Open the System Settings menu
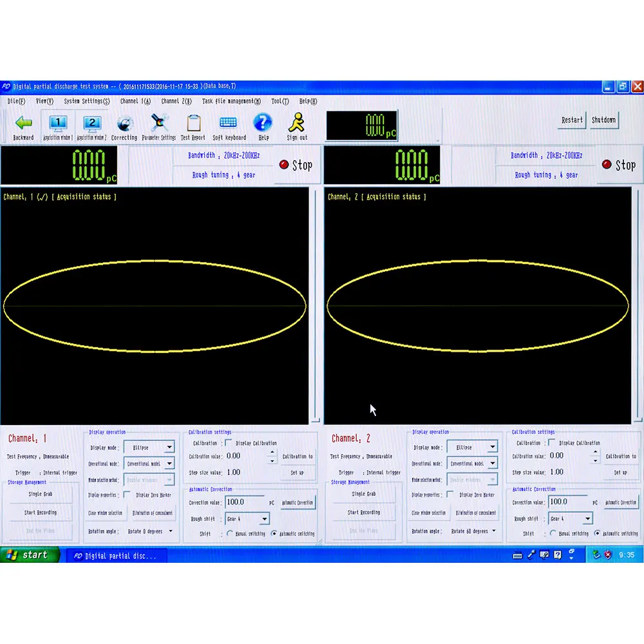The width and height of the screenshot is (644, 644). click(x=86, y=101)
